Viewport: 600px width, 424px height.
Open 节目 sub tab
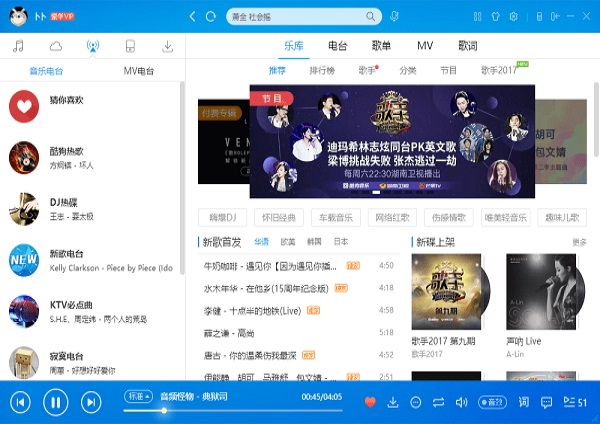click(x=448, y=70)
